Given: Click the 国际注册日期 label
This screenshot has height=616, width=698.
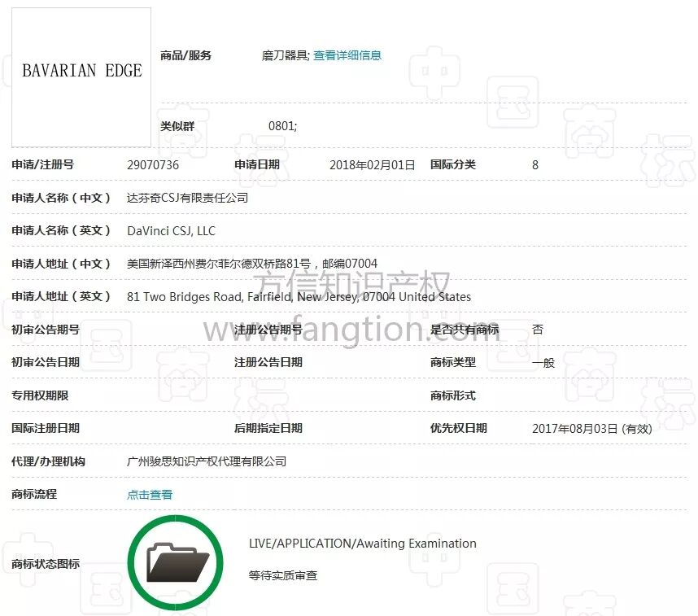Looking at the screenshot, I should (46, 429).
